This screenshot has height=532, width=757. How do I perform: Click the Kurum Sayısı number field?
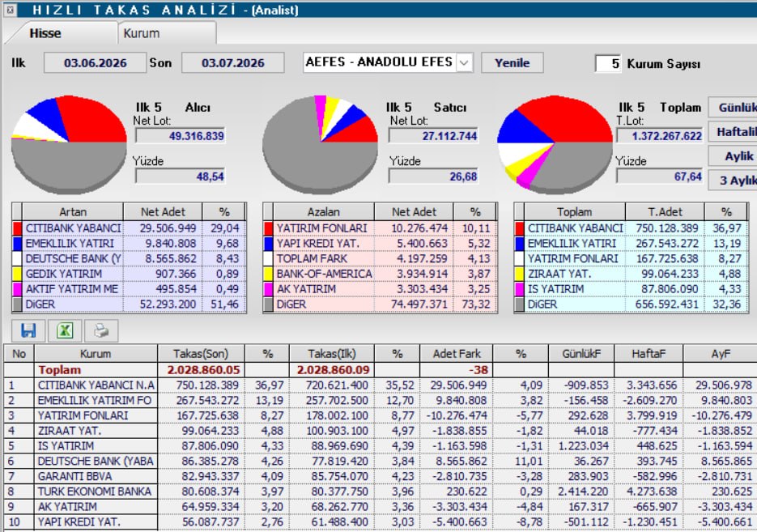coord(608,63)
